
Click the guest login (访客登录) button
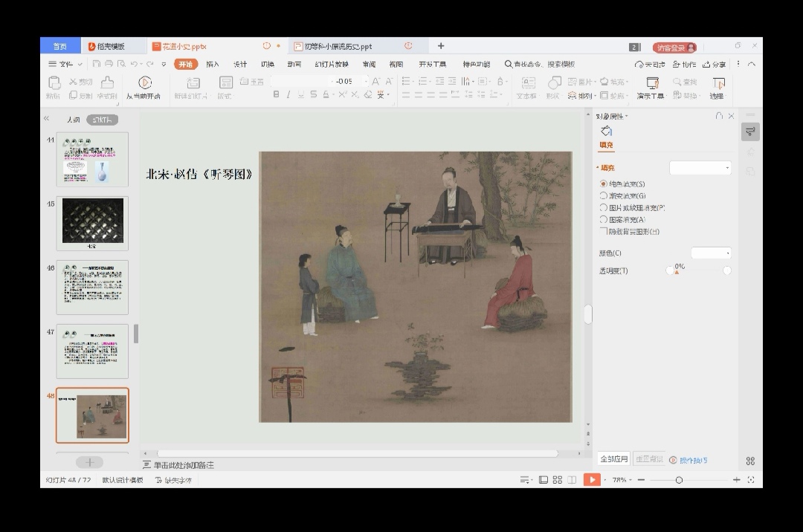(674, 47)
